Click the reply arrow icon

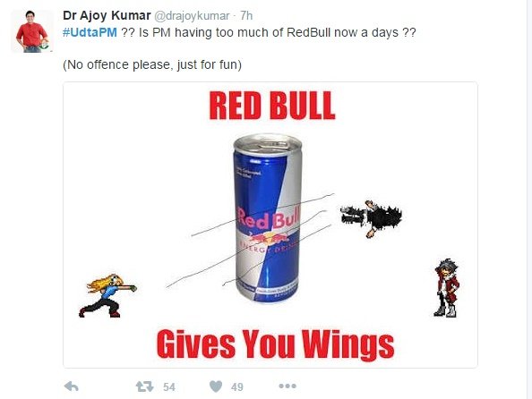point(72,386)
